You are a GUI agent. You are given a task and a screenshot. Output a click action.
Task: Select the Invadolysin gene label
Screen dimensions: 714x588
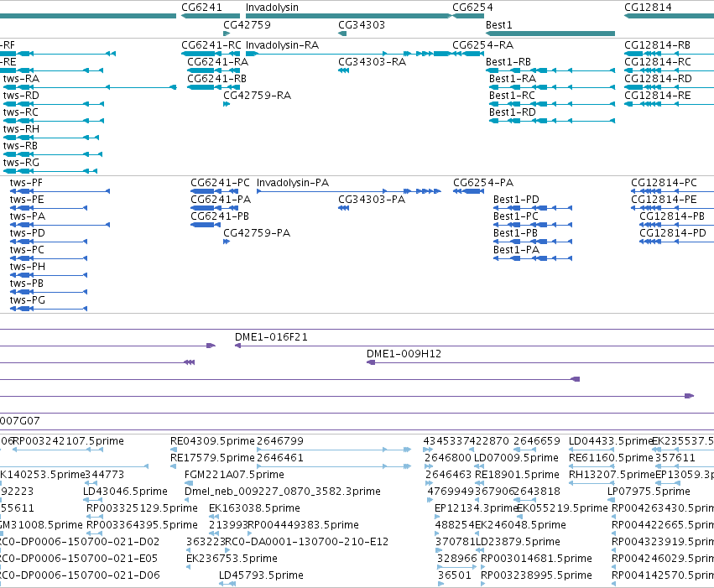coord(272,8)
